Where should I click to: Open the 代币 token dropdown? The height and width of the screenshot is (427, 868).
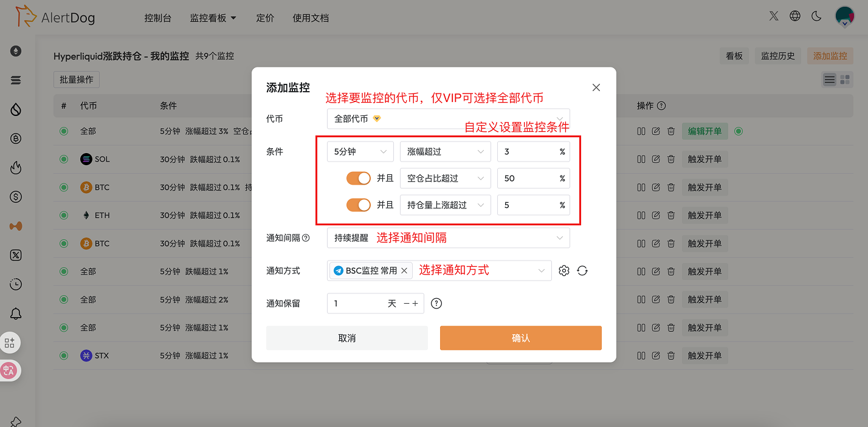[x=449, y=119]
